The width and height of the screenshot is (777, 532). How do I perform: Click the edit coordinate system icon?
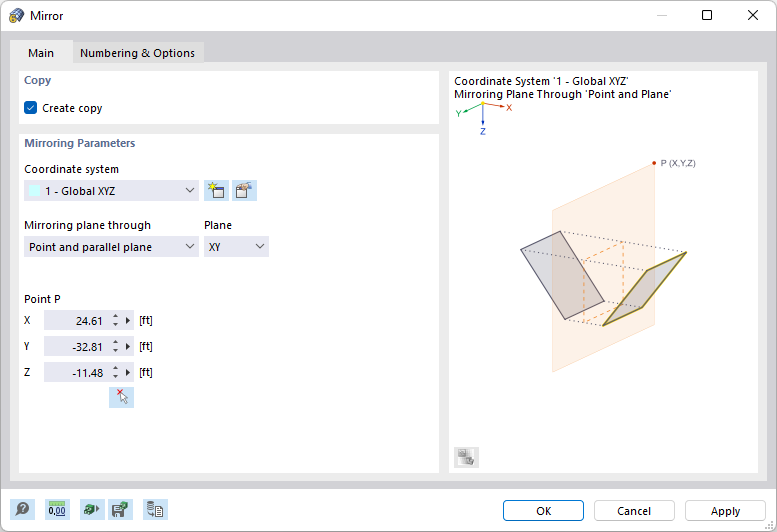(x=244, y=191)
